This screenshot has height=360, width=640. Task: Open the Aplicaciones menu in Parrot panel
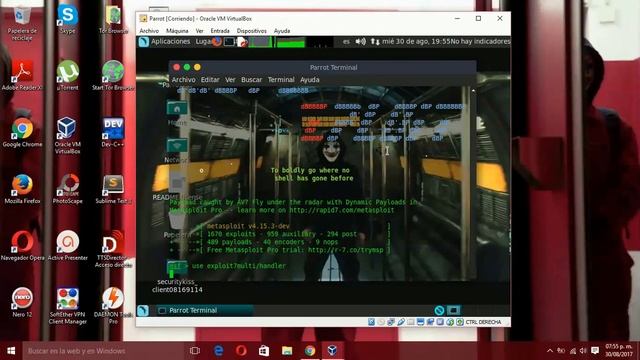tap(171, 42)
